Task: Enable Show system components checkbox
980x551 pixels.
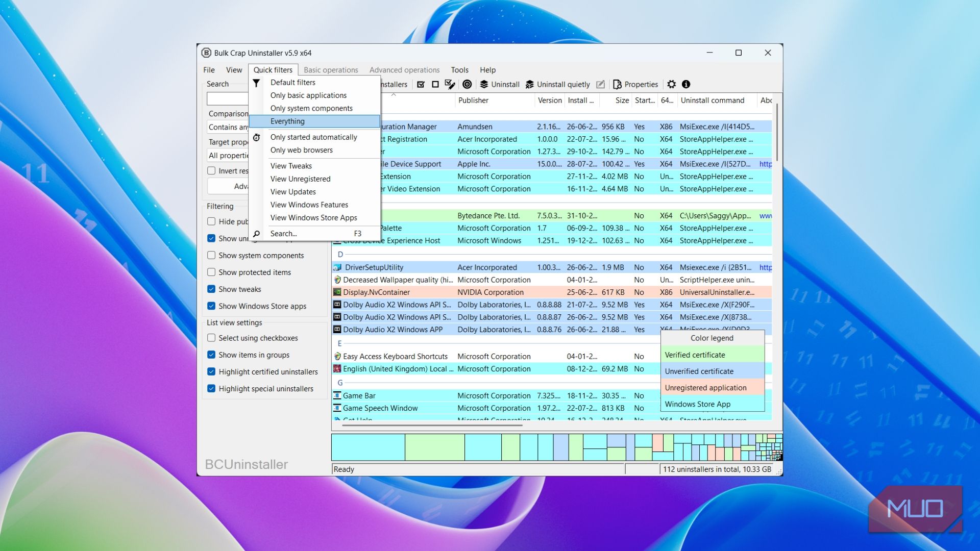Action: pos(211,256)
